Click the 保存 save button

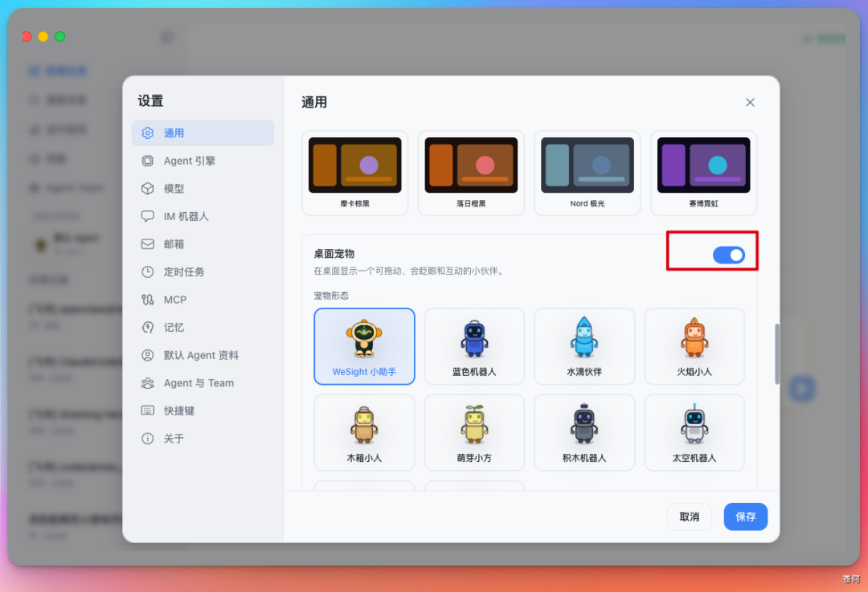pos(746,516)
